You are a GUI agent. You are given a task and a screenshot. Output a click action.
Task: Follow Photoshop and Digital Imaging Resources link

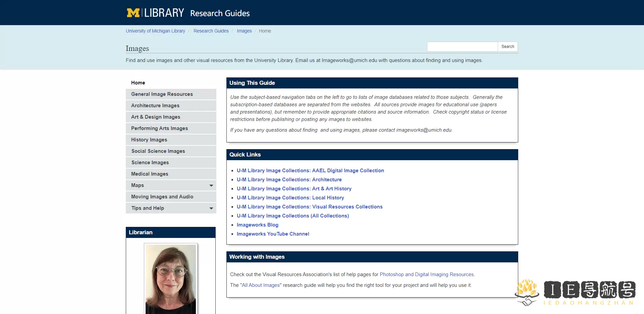(427, 274)
